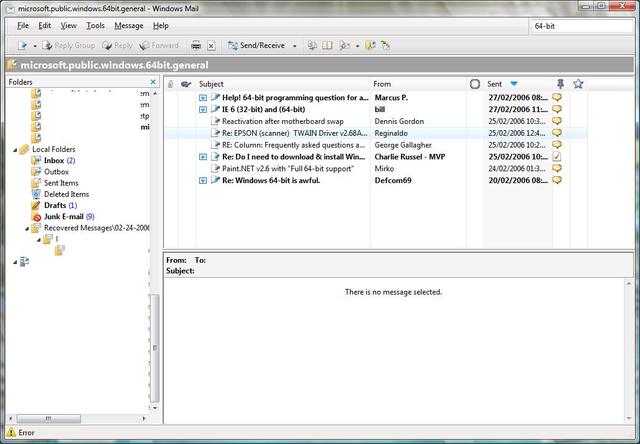This screenshot has width=640, height=444.
Task: Click the checkmark icon on Charlie Russel row
Action: [557, 156]
